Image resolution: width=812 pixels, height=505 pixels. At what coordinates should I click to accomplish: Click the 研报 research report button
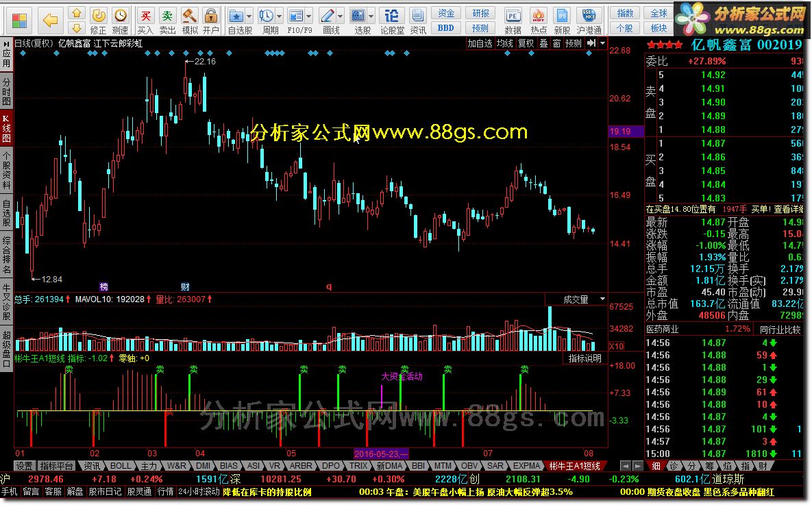pos(480,14)
